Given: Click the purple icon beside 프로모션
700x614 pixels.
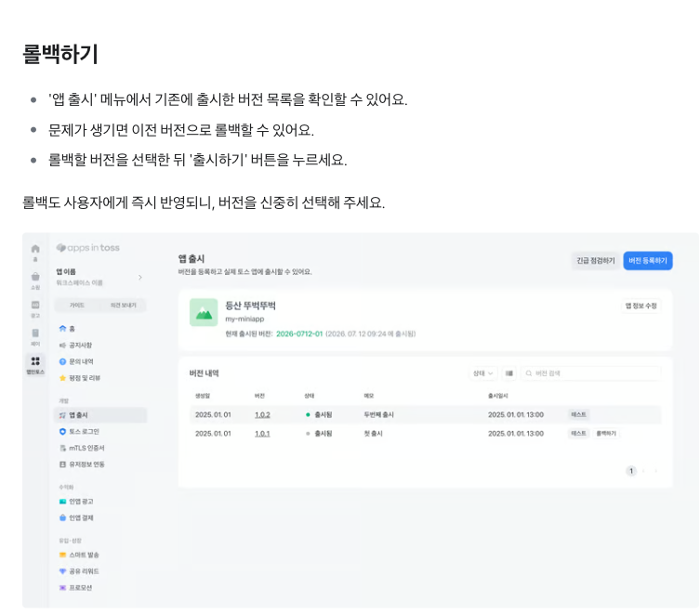Looking at the screenshot, I should pyautogui.click(x=62, y=588).
